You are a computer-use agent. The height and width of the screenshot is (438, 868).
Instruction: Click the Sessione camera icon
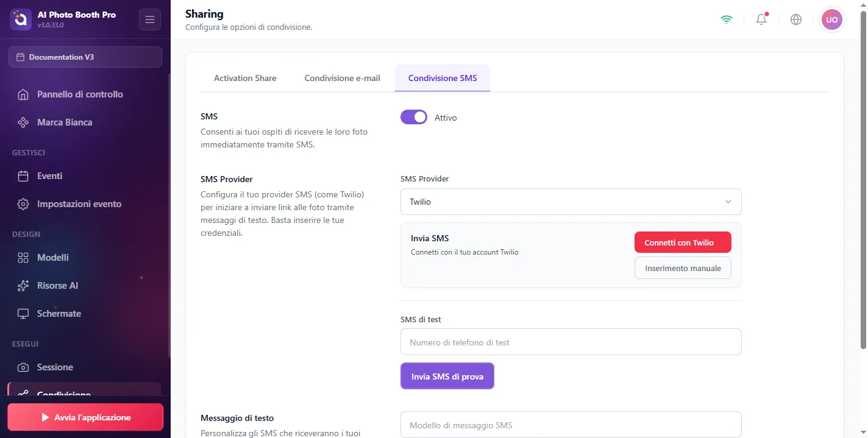point(23,367)
